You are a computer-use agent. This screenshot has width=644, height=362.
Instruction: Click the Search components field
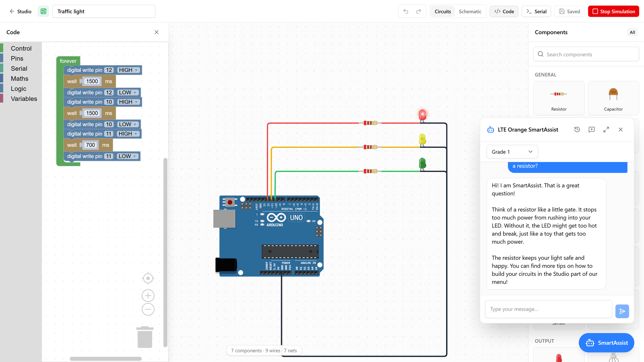(586, 54)
